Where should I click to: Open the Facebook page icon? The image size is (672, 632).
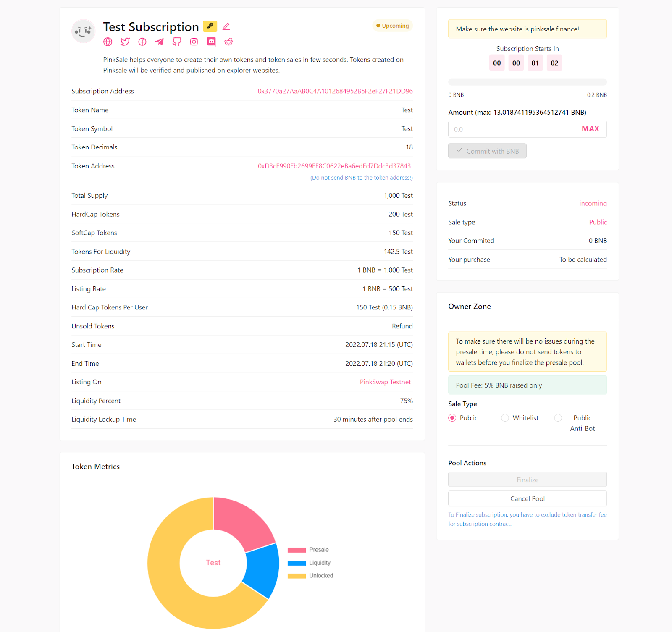coord(142,42)
